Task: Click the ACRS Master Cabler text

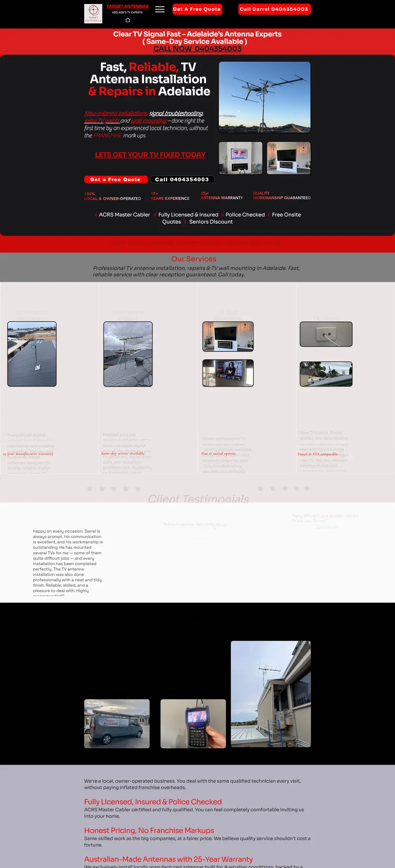Action: [x=124, y=215]
